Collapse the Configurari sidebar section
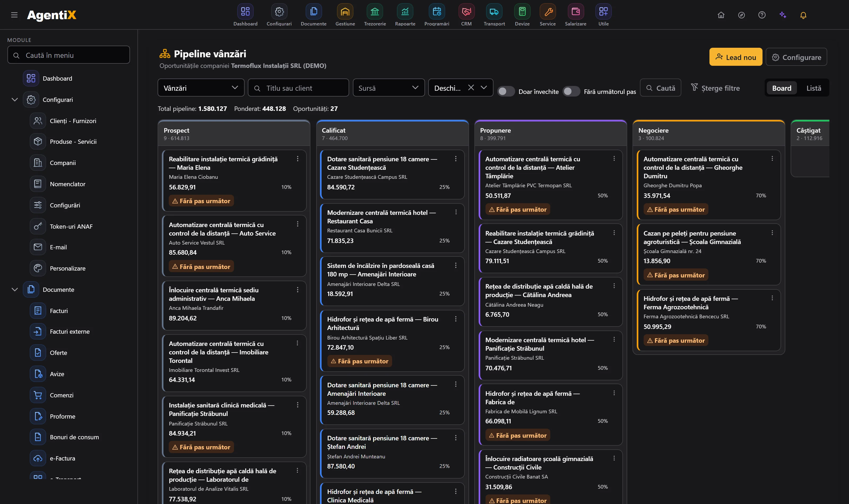Image resolution: width=849 pixels, height=504 pixels. coord(15,99)
